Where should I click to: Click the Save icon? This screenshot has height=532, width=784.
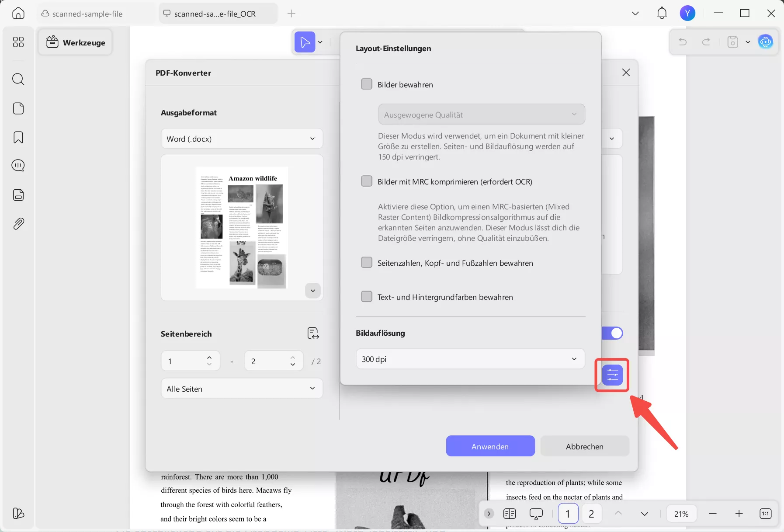pyautogui.click(x=732, y=42)
